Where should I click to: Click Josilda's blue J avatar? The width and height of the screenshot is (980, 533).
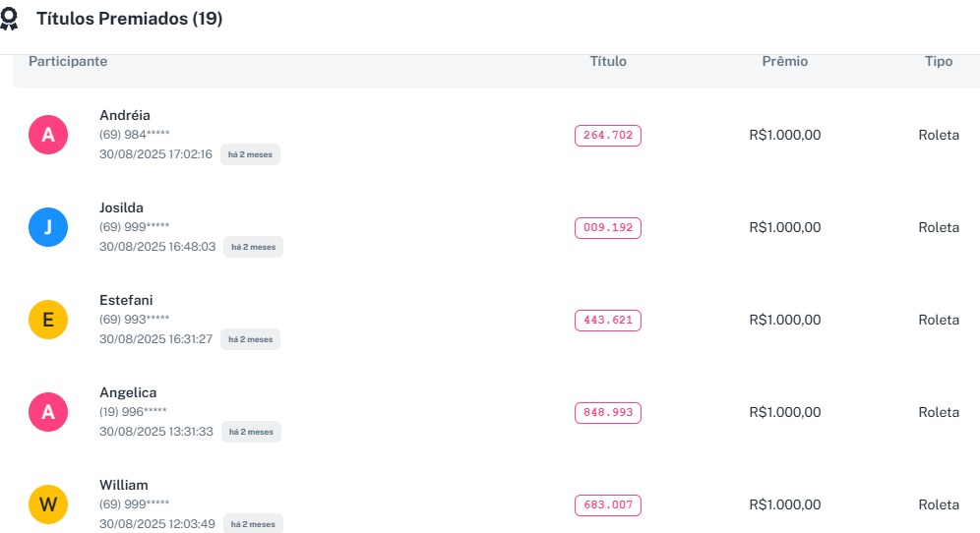click(48, 227)
